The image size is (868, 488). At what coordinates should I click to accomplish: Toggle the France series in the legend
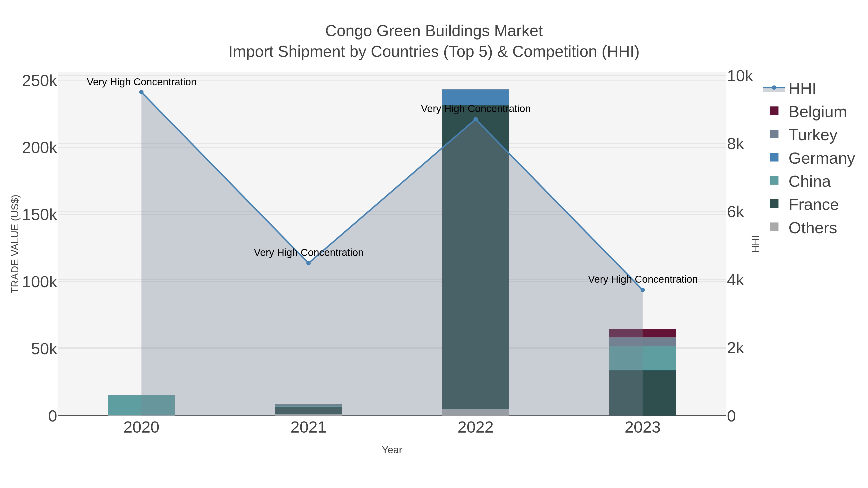(x=804, y=205)
